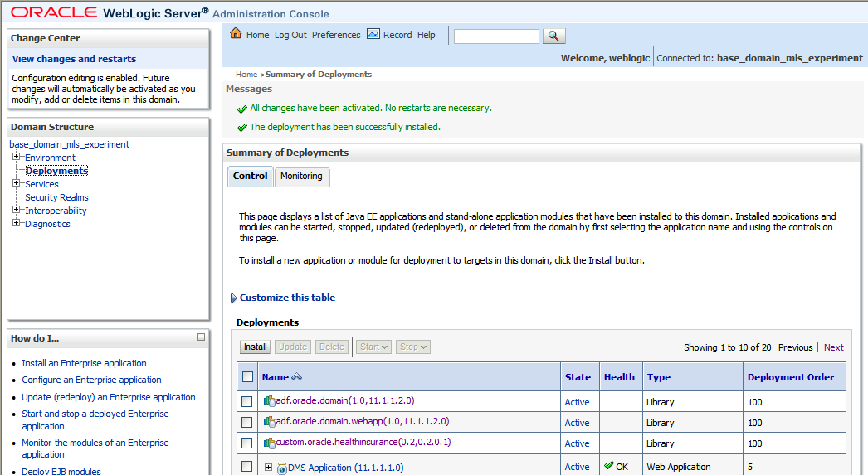Image resolution: width=868 pixels, height=475 pixels.
Task: Click the search input field
Action: point(496,36)
